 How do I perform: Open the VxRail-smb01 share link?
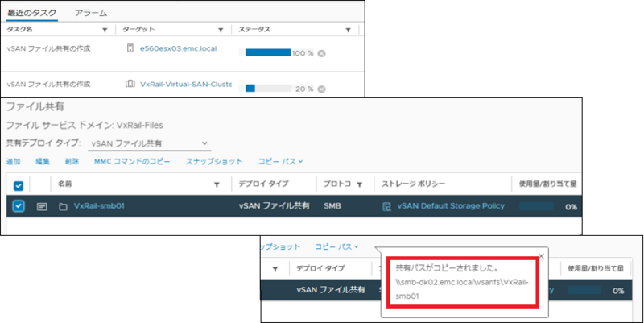[x=99, y=206]
